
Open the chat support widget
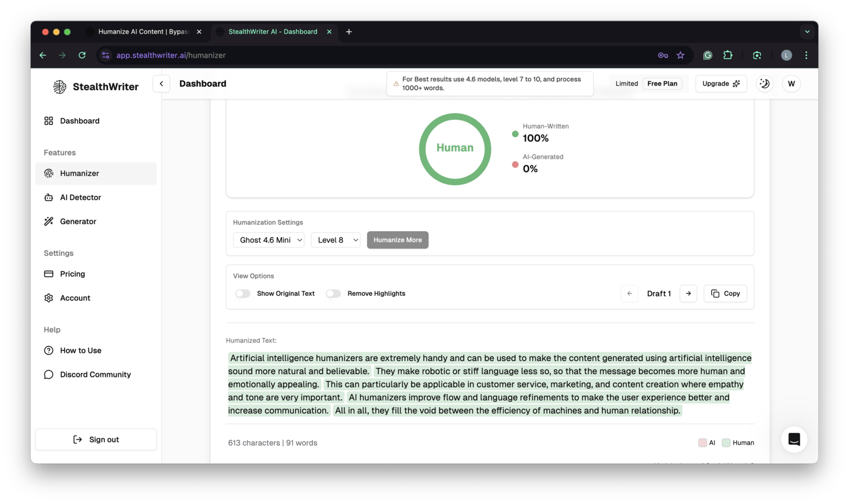tap(794, 440)
